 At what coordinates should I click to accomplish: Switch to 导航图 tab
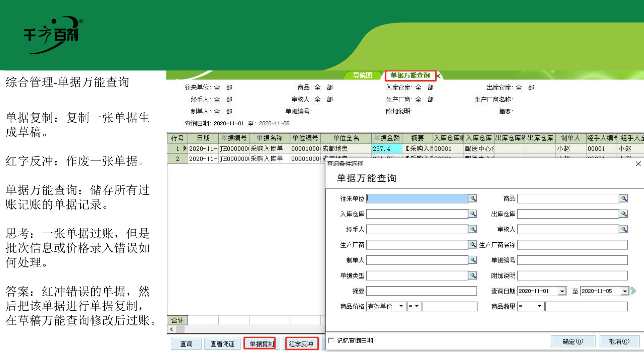coord(363,75)
